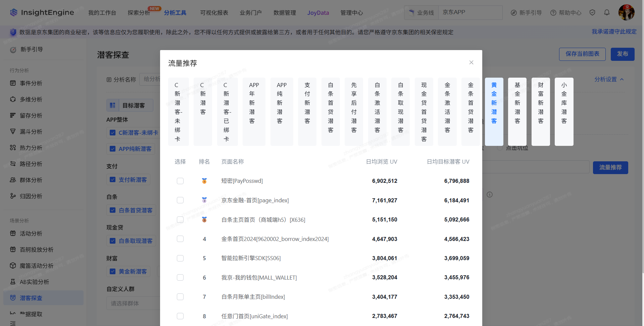
Task: Check the 京东金融-首页 row checkbox
Action: point(180,200)
